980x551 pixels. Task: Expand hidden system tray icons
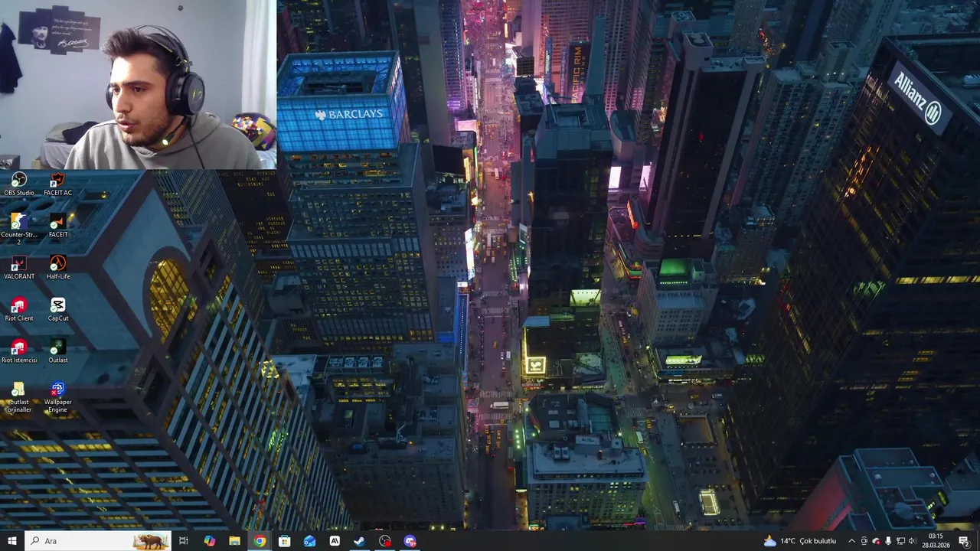point(851,541)
